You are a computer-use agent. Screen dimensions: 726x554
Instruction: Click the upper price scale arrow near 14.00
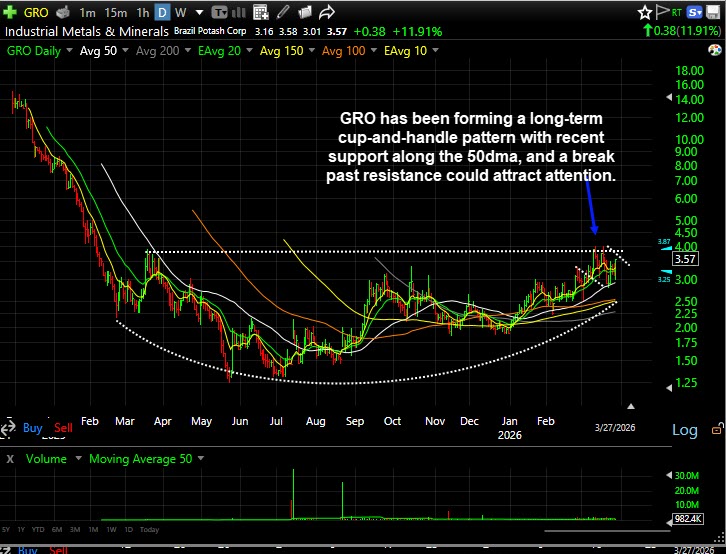[669, 97]
